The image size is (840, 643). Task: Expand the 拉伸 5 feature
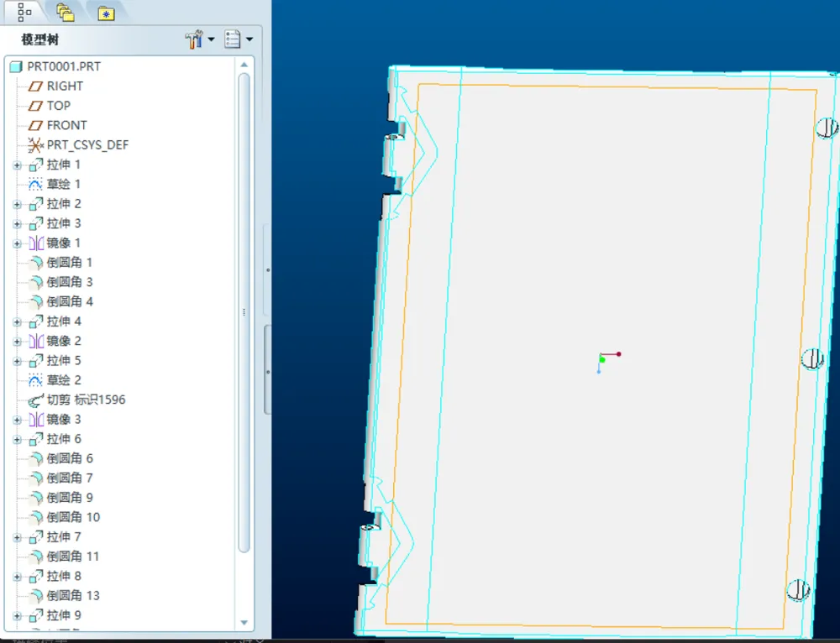tap(17, 361)
